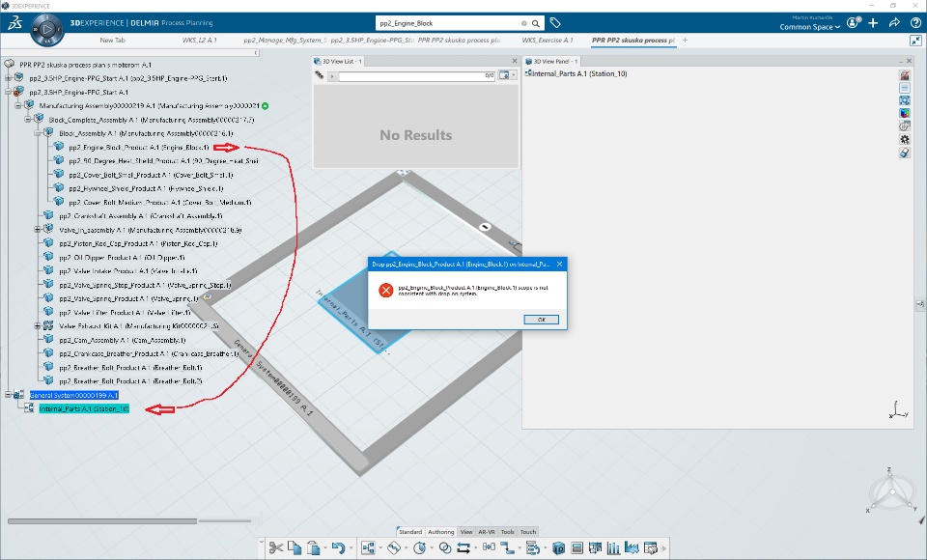Click the clock/timer icon in bottom toolbar
927x560 pixels.
click(x=420, y=548)
